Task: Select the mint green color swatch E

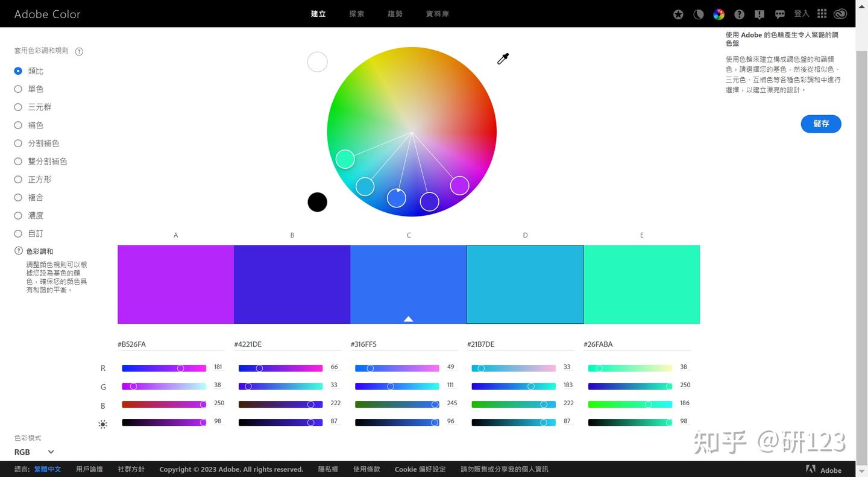Action: 642,285
